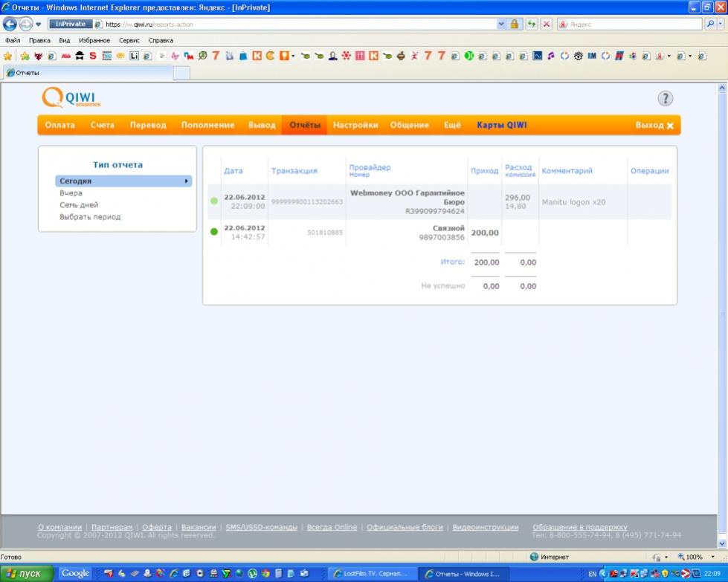
Task: Open the zoom level 100% dropdown
Action: (x=712, y=557)
